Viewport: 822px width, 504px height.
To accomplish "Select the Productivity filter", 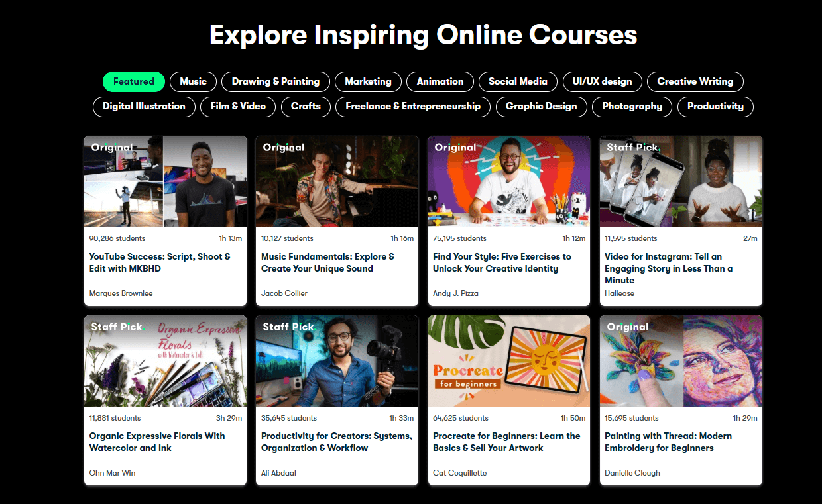I will tap(715, 106).
